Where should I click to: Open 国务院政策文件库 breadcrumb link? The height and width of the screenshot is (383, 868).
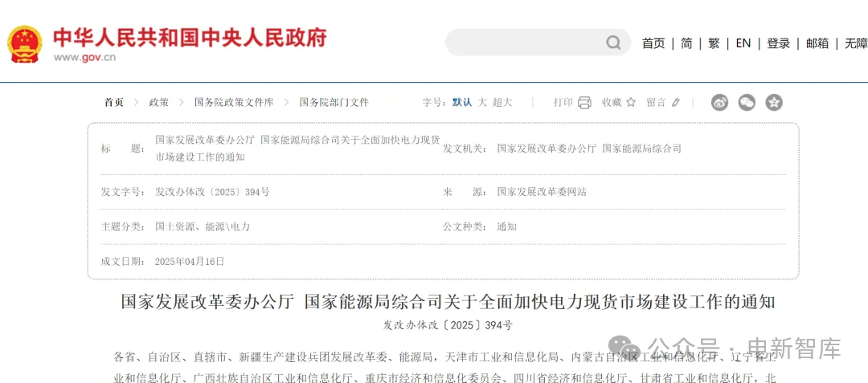(234, 102)
